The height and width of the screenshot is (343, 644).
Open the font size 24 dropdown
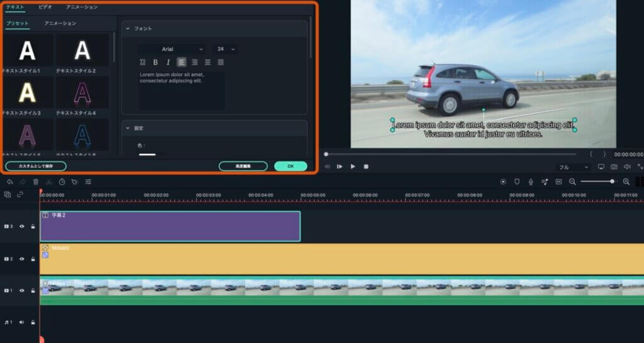[225, 49]
